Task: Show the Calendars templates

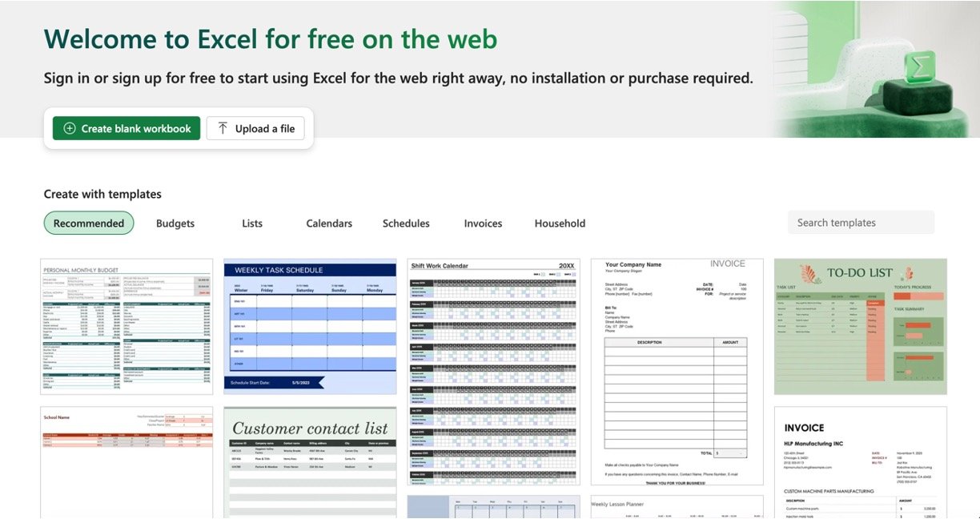Action: [x=329, y=223]
